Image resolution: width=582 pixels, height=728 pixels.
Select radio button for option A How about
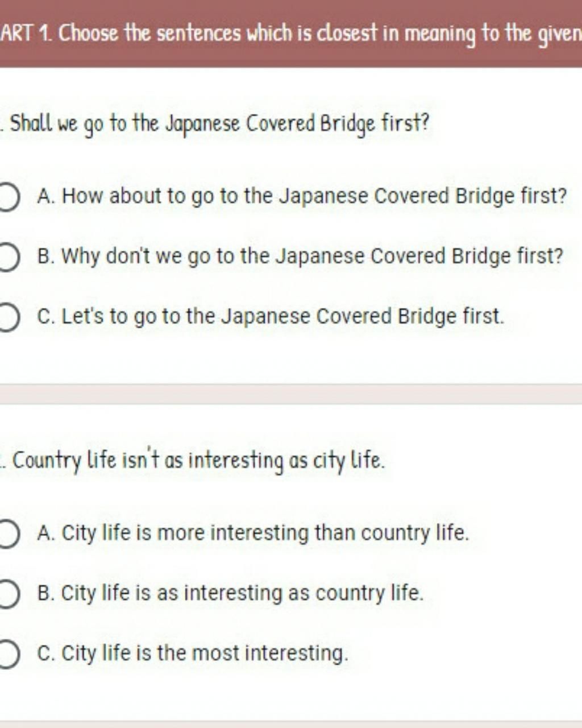tap(8, 197)
